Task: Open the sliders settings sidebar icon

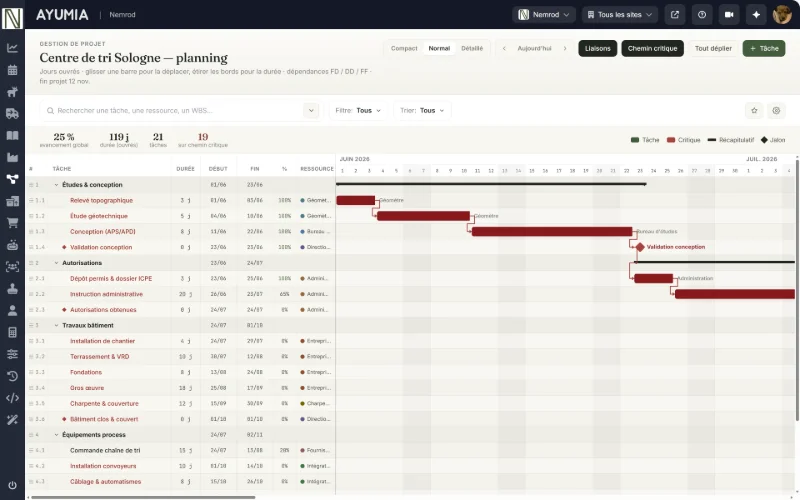Action: (12, 354)
